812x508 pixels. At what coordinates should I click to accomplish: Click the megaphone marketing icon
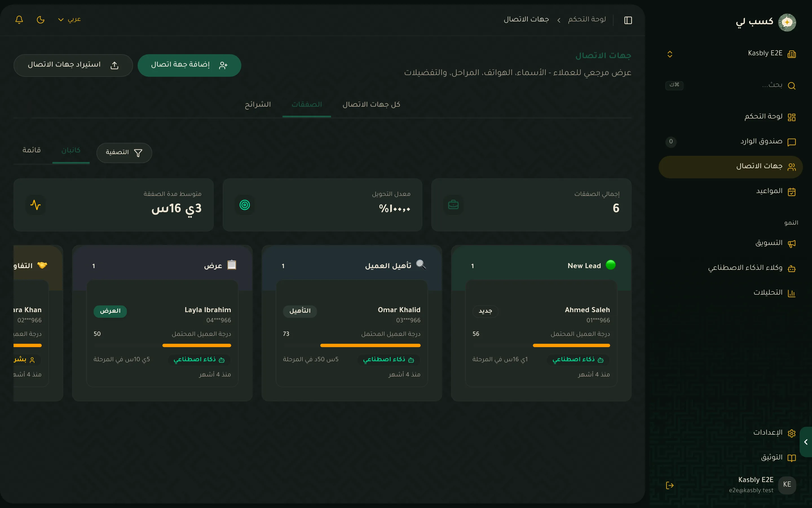coord(791,244)
